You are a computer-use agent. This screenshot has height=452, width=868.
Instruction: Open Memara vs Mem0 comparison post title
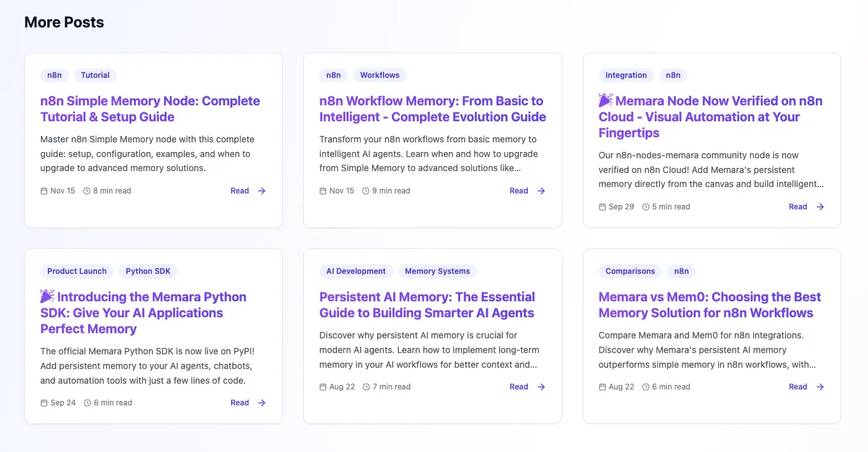710,305
